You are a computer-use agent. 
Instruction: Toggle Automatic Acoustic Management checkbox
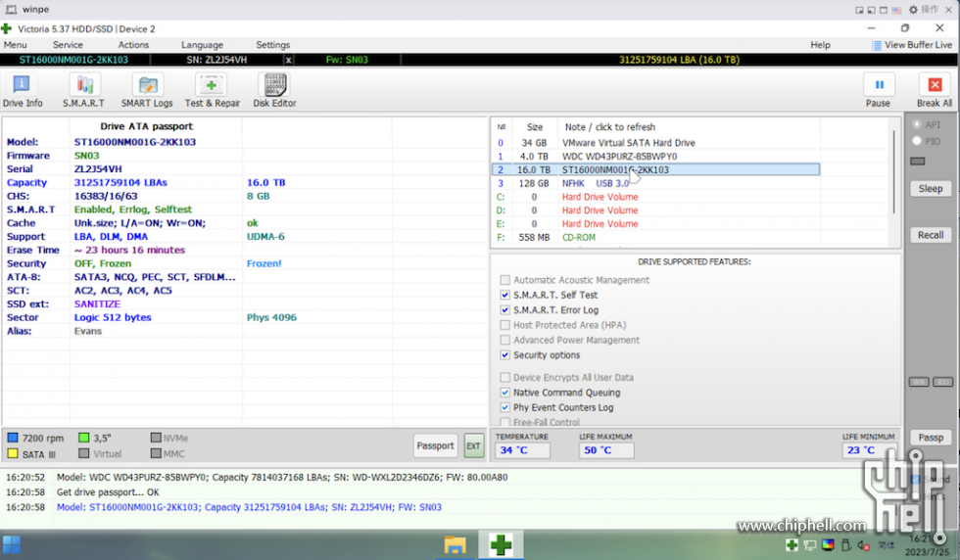click(505, 280)
